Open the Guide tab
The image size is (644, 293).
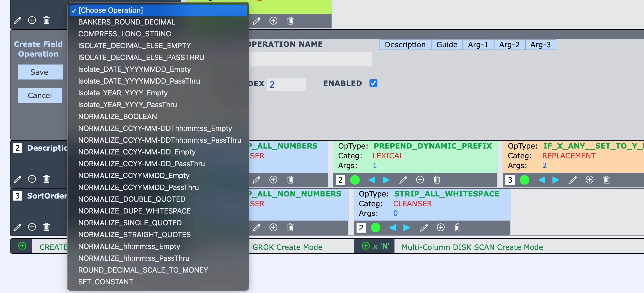pos(447,45)
